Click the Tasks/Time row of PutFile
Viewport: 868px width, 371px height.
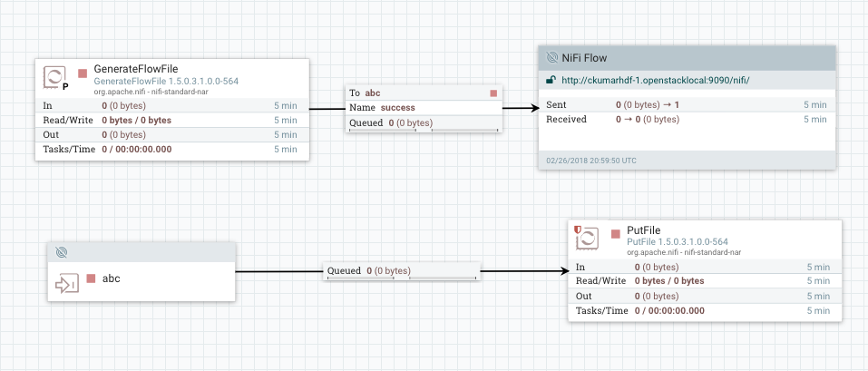pos(705,310)
